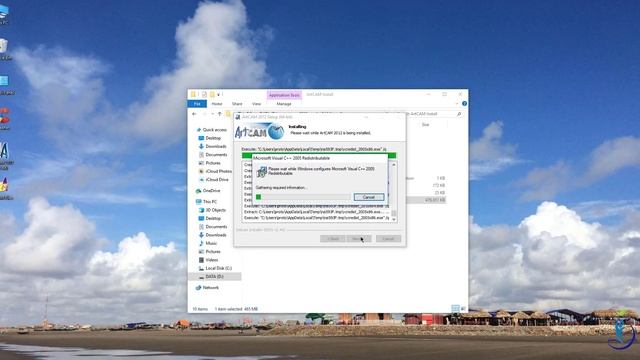Image resolution: width=640 pixels, height=360 pixels.
Task: Open Downloads under This PC
Action: (216, 235)
